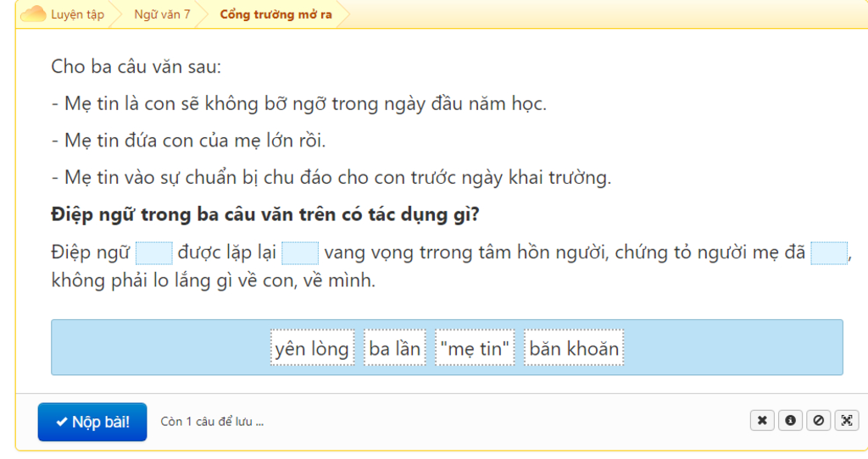Pick the ba lần answer chip
Viewport: 868px width, 459px height.
pyautogui.click(x=395, y=348)
